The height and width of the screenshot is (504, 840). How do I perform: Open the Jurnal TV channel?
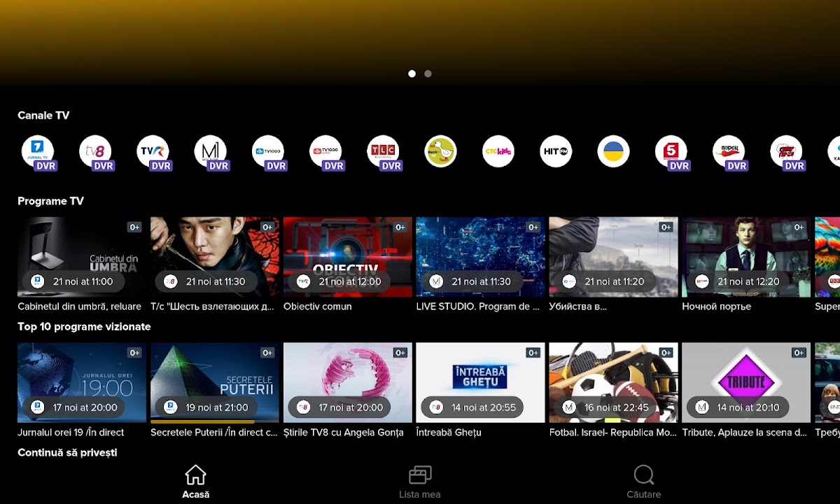38,152
